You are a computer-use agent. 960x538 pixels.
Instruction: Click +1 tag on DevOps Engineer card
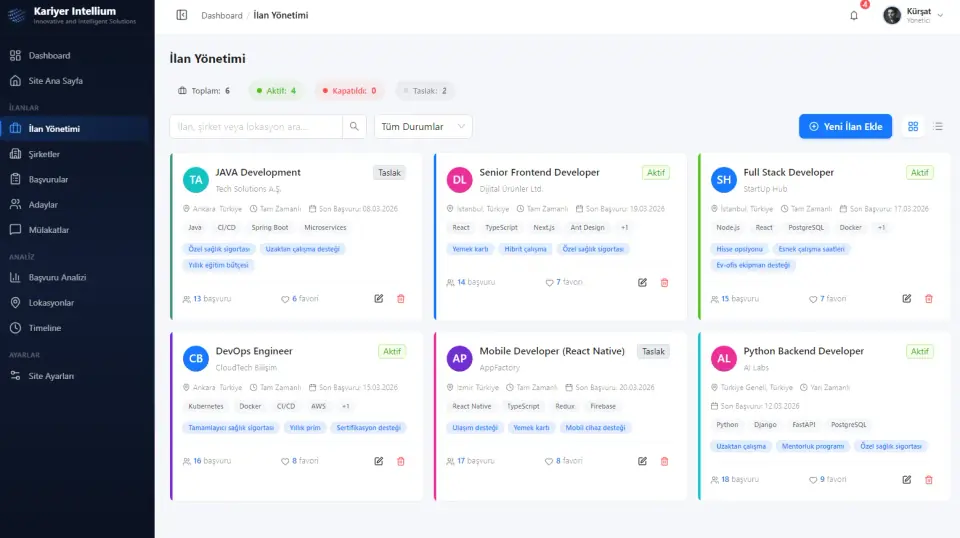pyautogui.click(x=346, y=406)
